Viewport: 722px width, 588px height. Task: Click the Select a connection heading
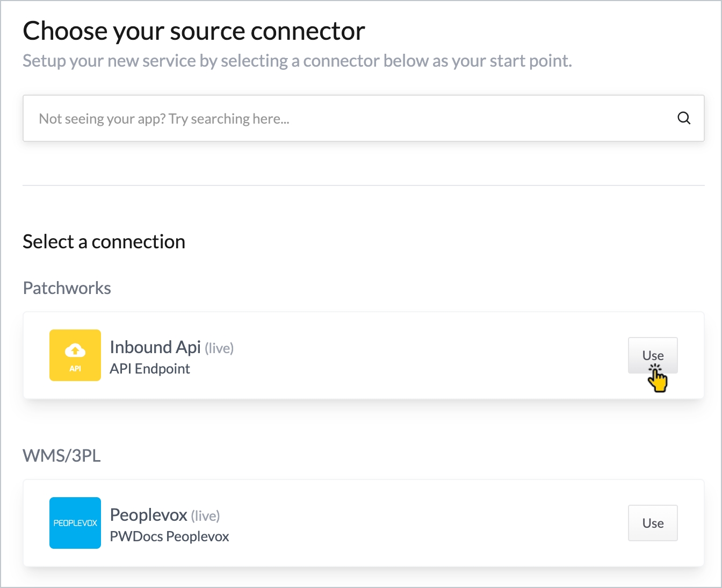tap(104, 242)
